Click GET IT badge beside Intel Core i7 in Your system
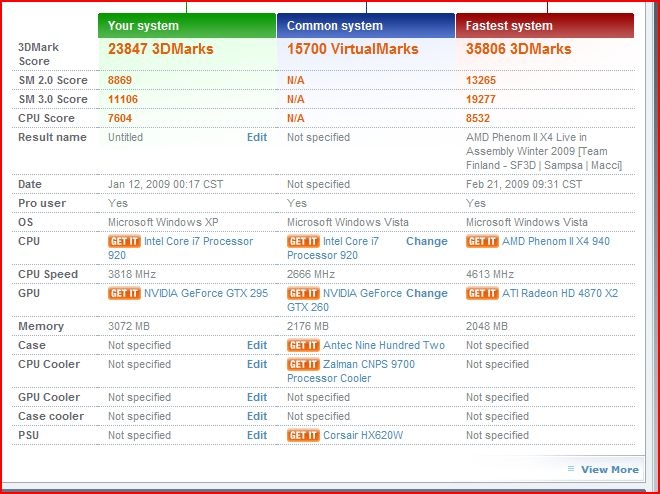Image resolution: width=660 pixels, height=494 pixels. pyautogui.click(x=124, y=242)
